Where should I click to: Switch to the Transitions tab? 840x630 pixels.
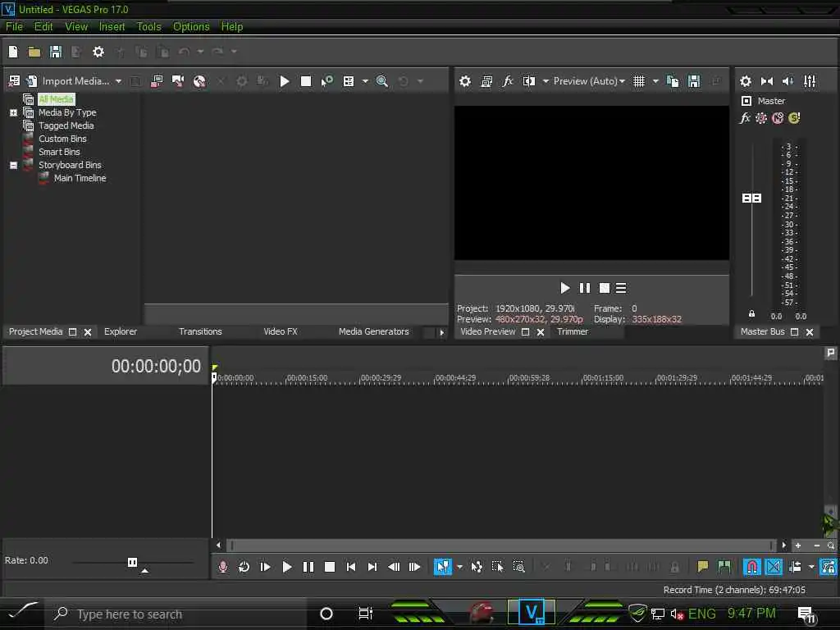[200, 331]
